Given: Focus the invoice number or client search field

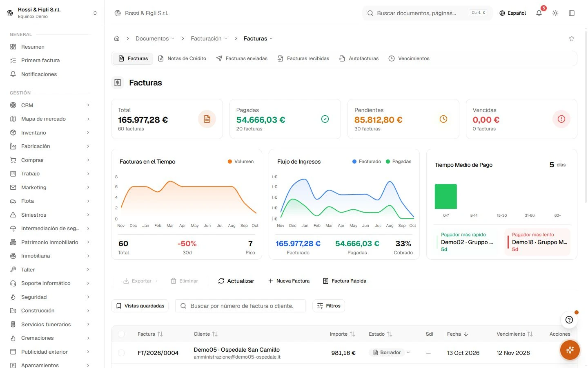Looking at the screenshot, I should (241, 306).
